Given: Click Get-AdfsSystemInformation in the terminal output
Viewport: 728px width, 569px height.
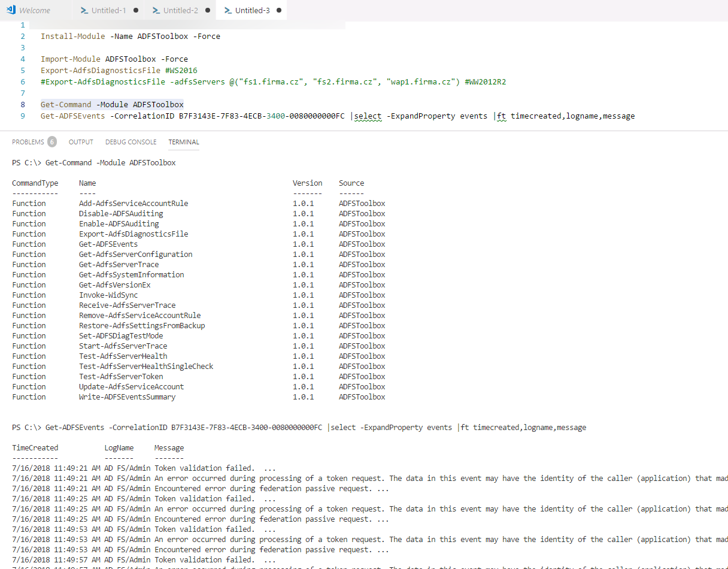Looking at the screenshot, I should 132,275.
